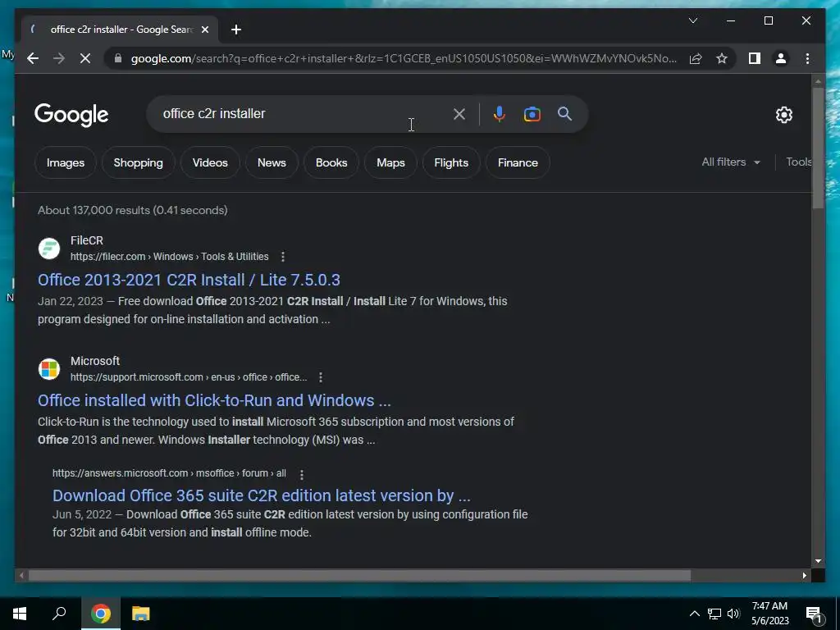Click the filecr.com breadcrumb URL
Image resolution: width=840 pixels, height=630 pixels.
169,257
